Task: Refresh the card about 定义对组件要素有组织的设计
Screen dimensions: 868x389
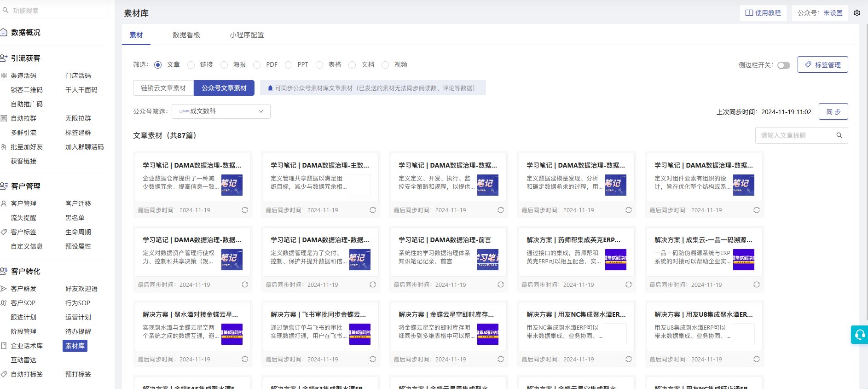Action: [x=757, y=210]
